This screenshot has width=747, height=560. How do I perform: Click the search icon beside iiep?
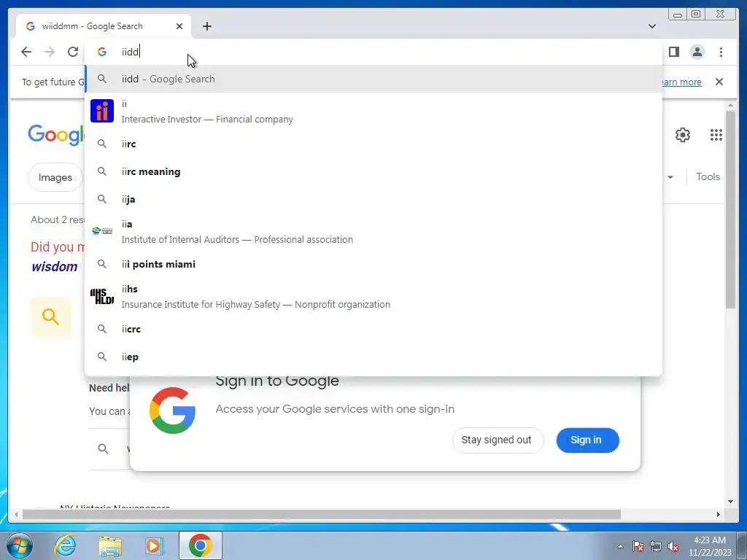click(102, 357)
